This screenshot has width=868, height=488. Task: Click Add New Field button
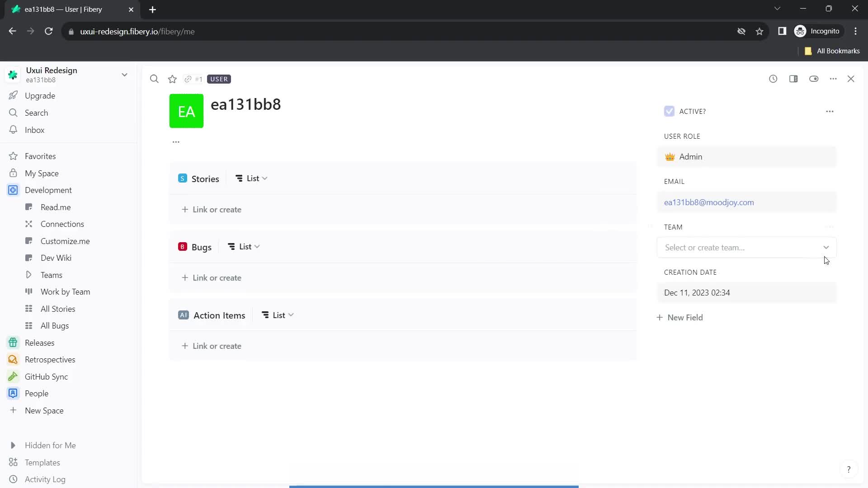click(x=679, y=317)
